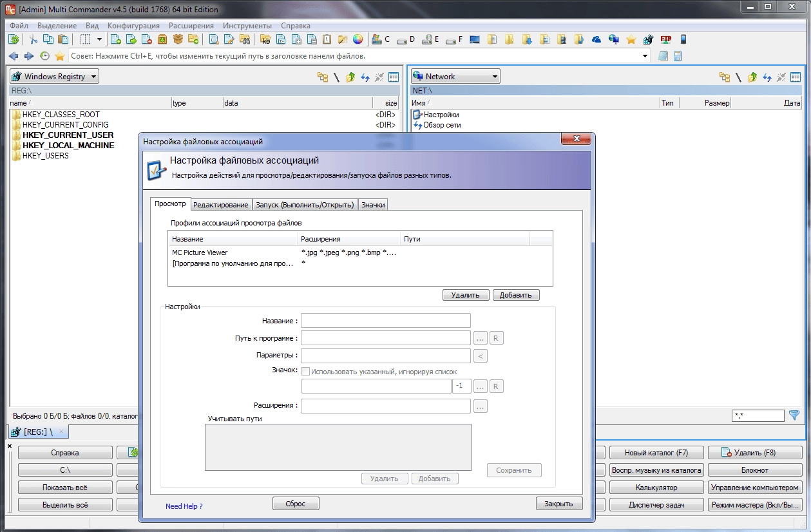The width and height of the screenshot is (811, 532).
Task: Click the Copy icon in the toolbar
Action: coord(47,39)
